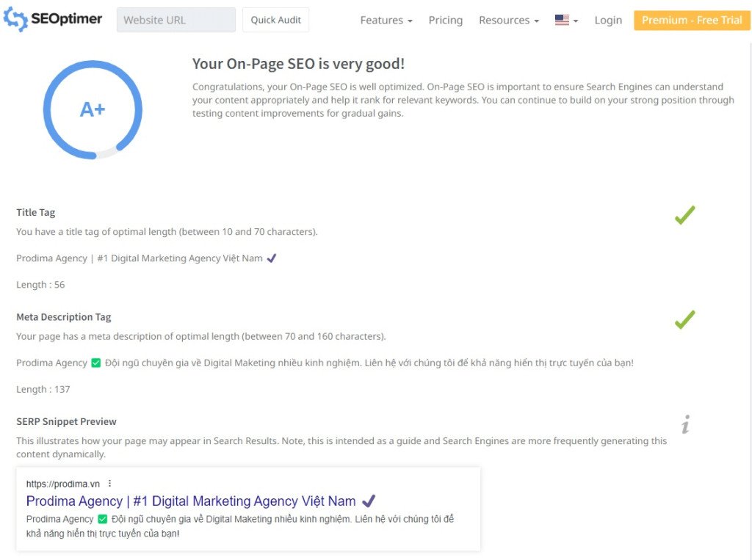Image resolution: width=752 pixels, height=560 pixels.
Task: Open the Features dropdown menu
Action: pyautogui.click(x=386, y=20)
